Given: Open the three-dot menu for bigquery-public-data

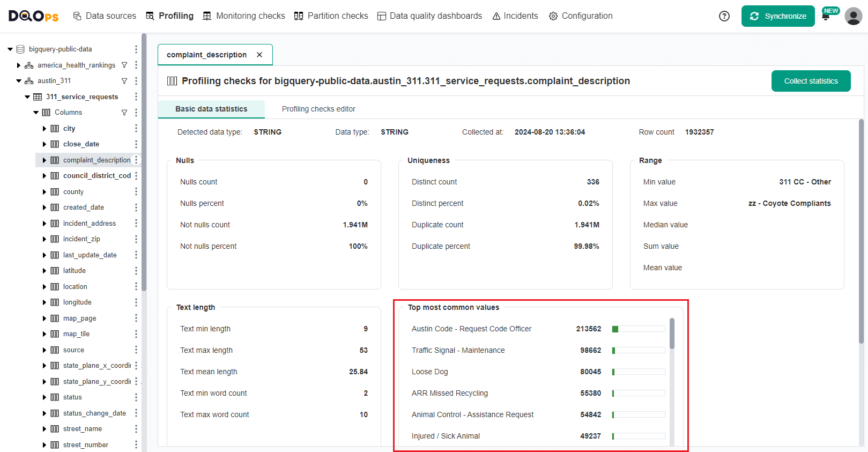Looking at the screenshot, I should coord(136,49).
